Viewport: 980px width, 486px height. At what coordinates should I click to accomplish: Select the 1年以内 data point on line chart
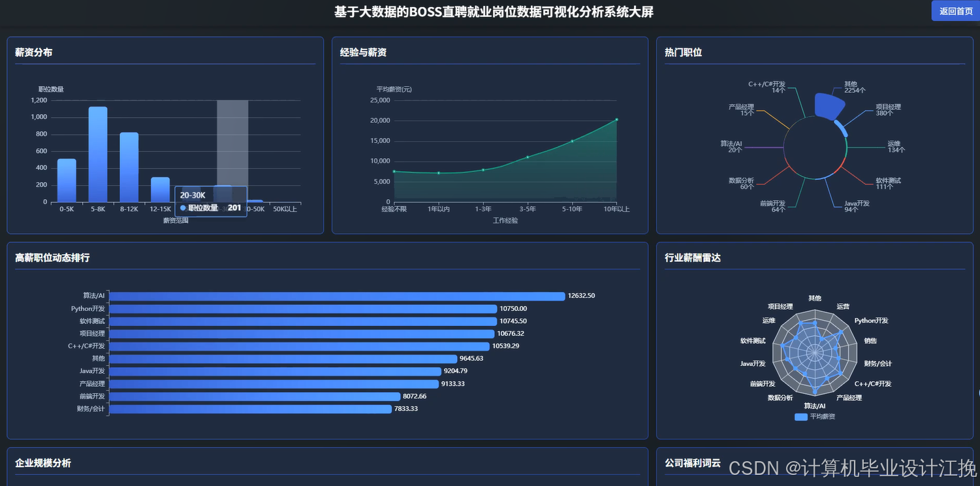point(439,173)
